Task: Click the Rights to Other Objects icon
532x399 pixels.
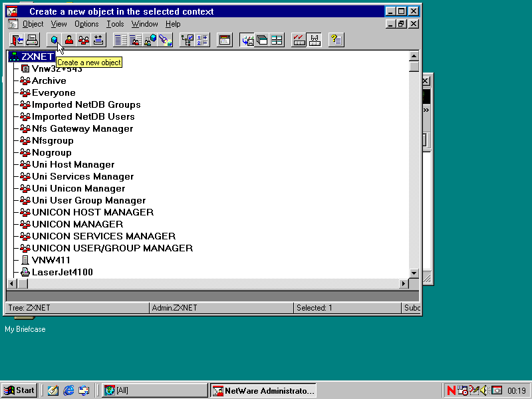Action: click(x=136, y=40)
